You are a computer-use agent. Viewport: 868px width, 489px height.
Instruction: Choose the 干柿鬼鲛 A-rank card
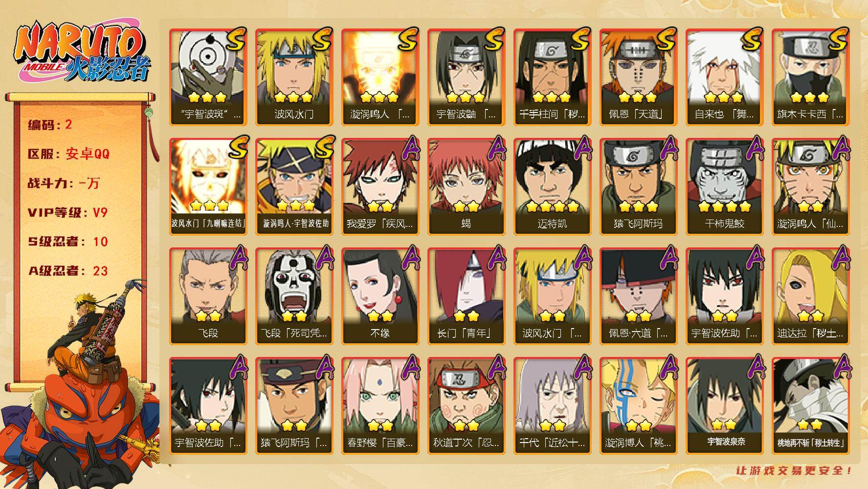[724, 186]
